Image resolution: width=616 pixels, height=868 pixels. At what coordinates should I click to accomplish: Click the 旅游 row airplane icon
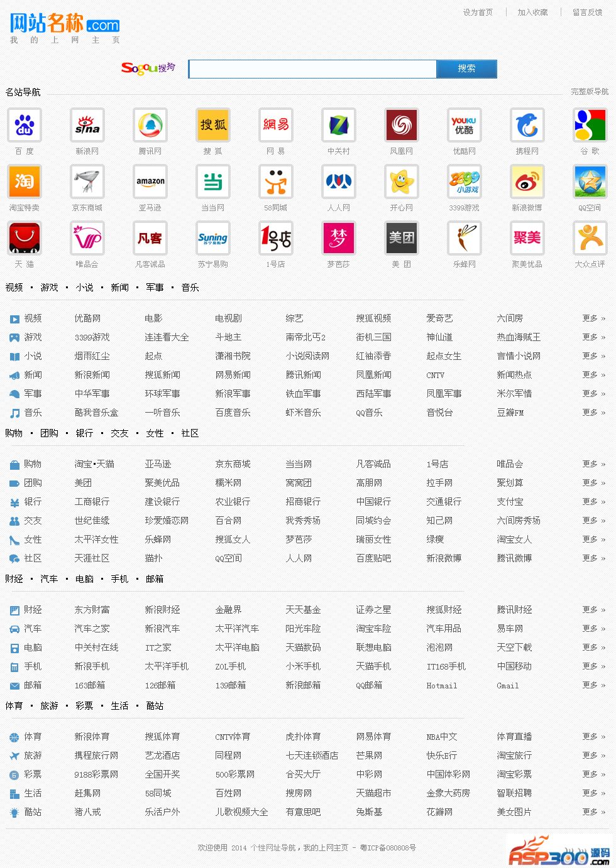[x=14, y=756]
